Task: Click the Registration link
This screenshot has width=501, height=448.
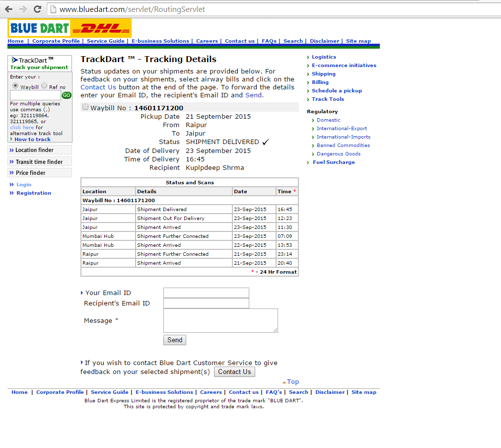Action: [34, 193]
